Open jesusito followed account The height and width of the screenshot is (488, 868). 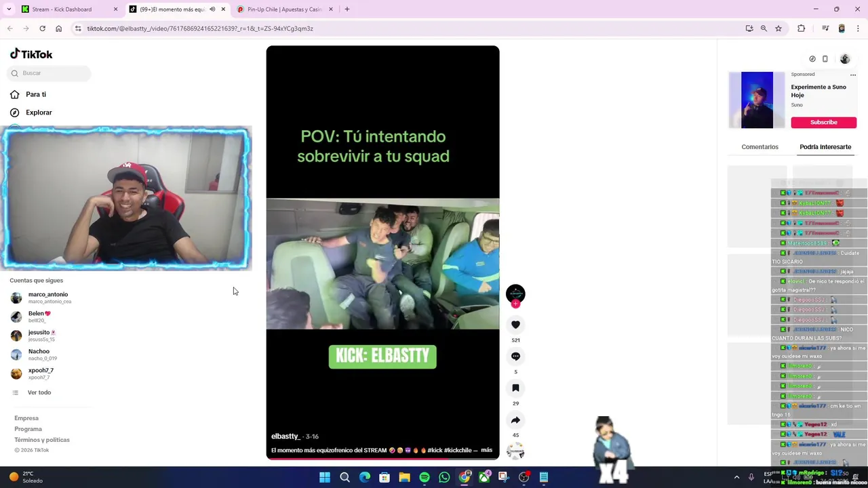[x=33, y=335]
